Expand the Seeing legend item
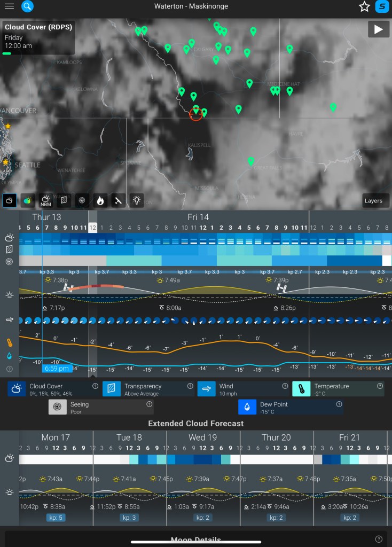The width and height of the screenshot is (392, 547). pos(100,408)
